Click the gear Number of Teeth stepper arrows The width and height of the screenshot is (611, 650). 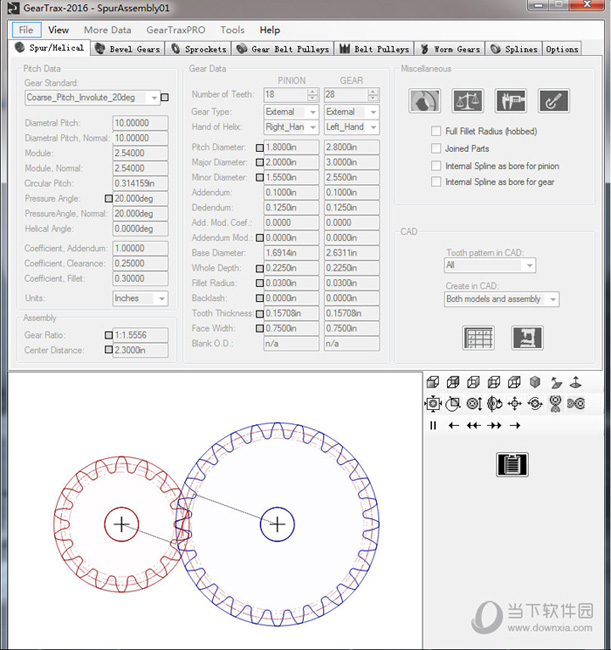click(x=373, y=95)
